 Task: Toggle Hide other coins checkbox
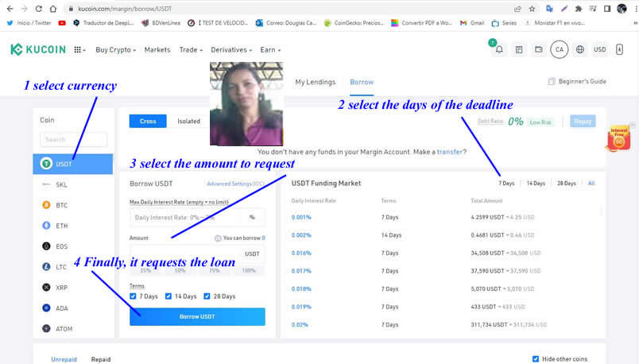click(x=536, y=359)
